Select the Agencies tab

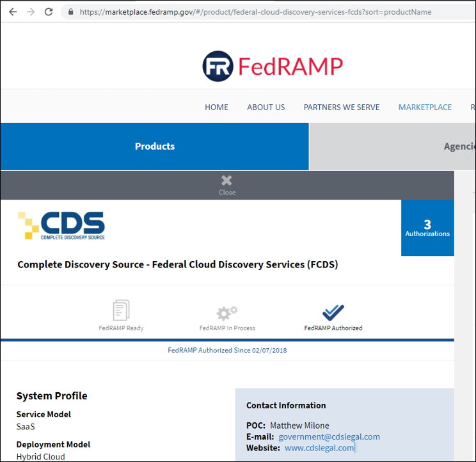(x=393, y=147)
